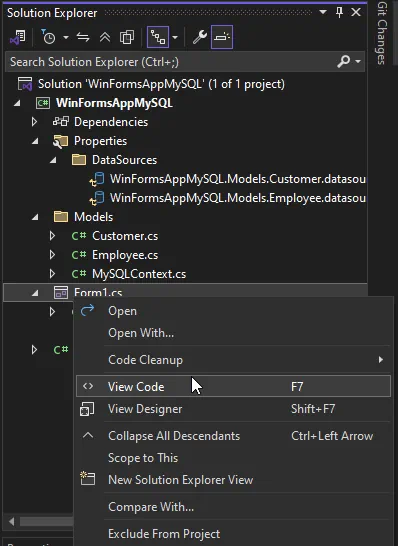Viewport: 398px width, 546px height.
Task: Select the Models folder
Action: click(x=93, y=217)
